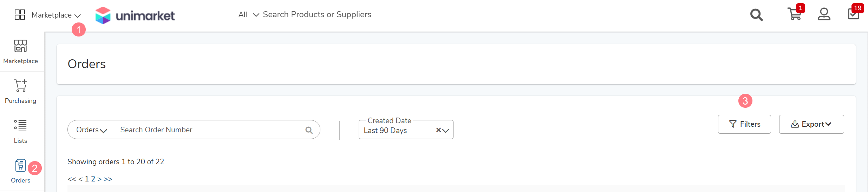The height and width of the screenshot is (192, 868).
Task: Open the tasks checklist icon with 19 badge
Action: 854,14
